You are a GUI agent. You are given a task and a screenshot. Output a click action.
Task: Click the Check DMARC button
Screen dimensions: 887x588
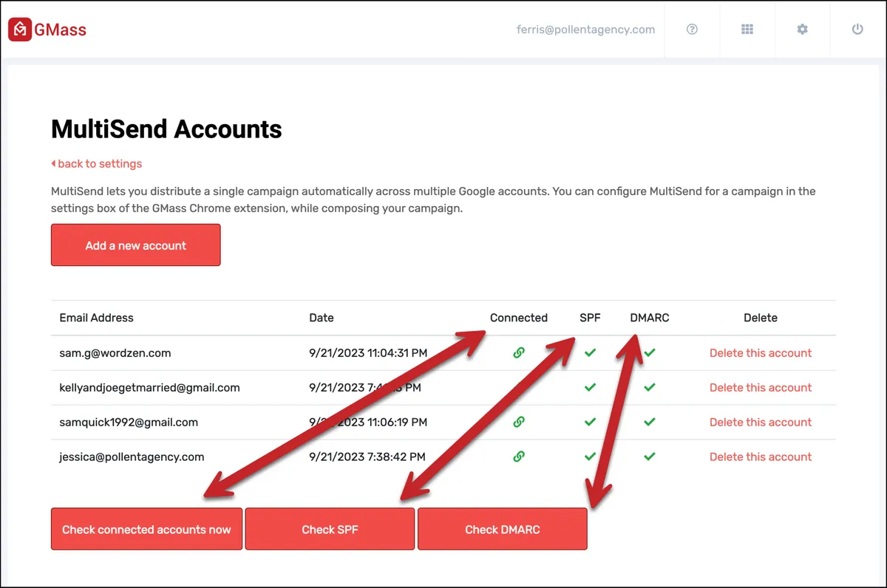point(503,530)
